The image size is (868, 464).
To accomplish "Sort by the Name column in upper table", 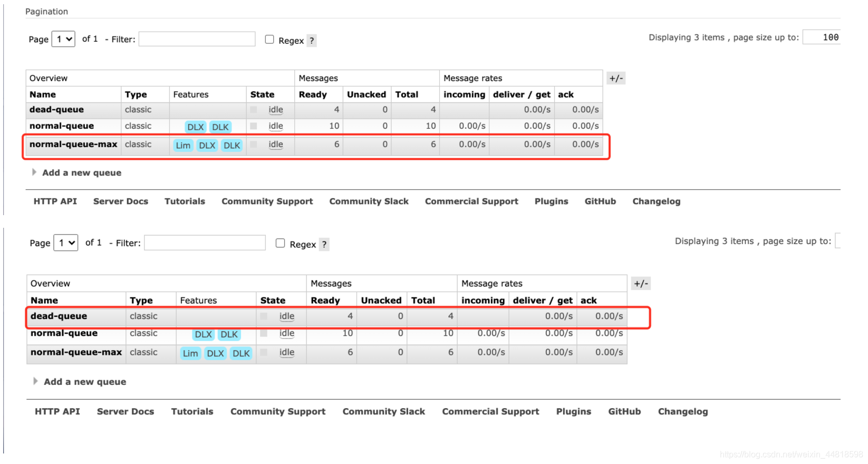I will click(x=43, y=94).
